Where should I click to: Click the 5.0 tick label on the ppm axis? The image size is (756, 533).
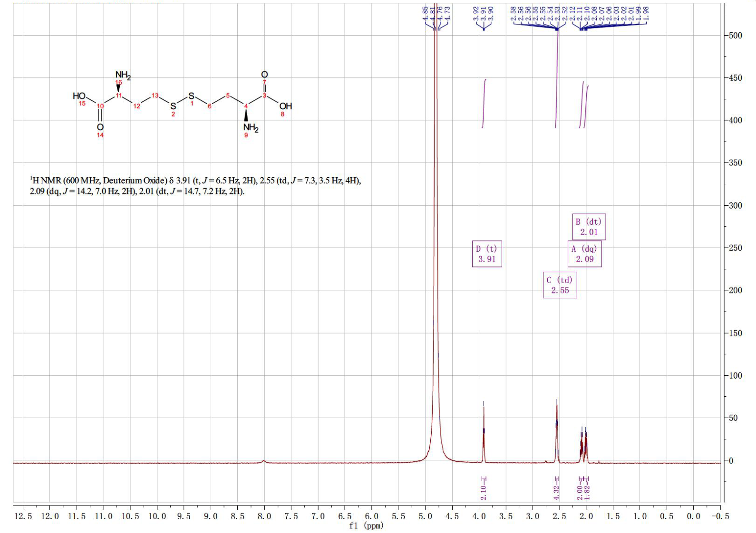(x=425, y=516)
